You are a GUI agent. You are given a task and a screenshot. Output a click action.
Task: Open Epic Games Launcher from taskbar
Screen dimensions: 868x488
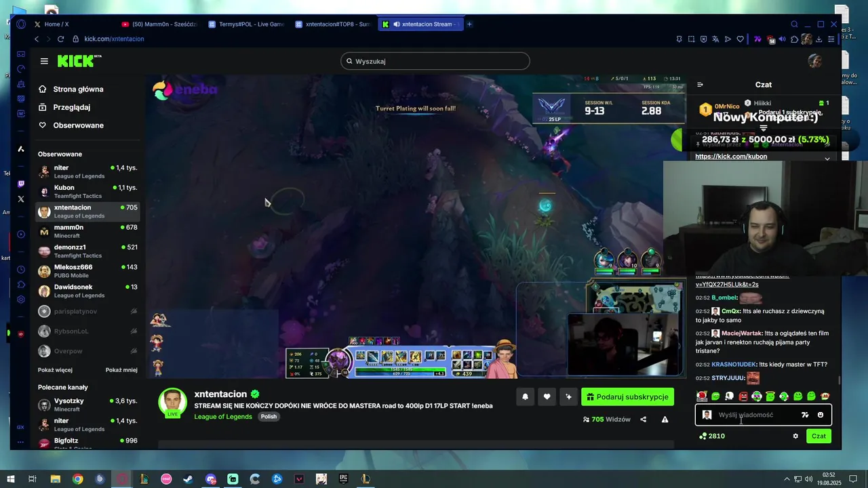click(343, 479)
